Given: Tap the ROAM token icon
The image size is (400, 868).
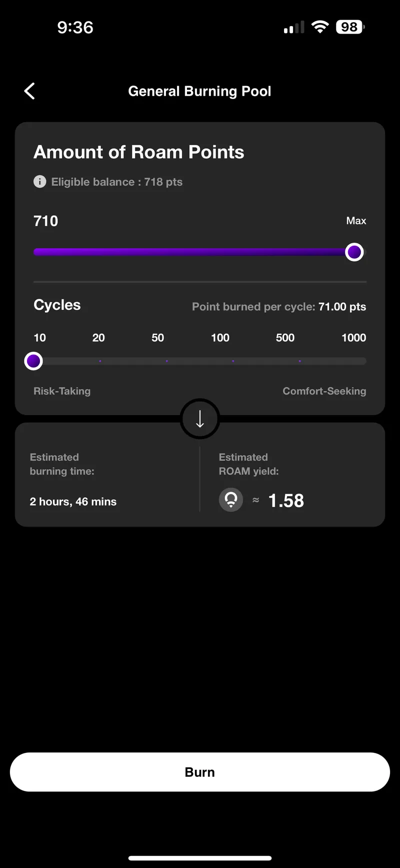Looking at the screenshot, I should click(231, 500).
